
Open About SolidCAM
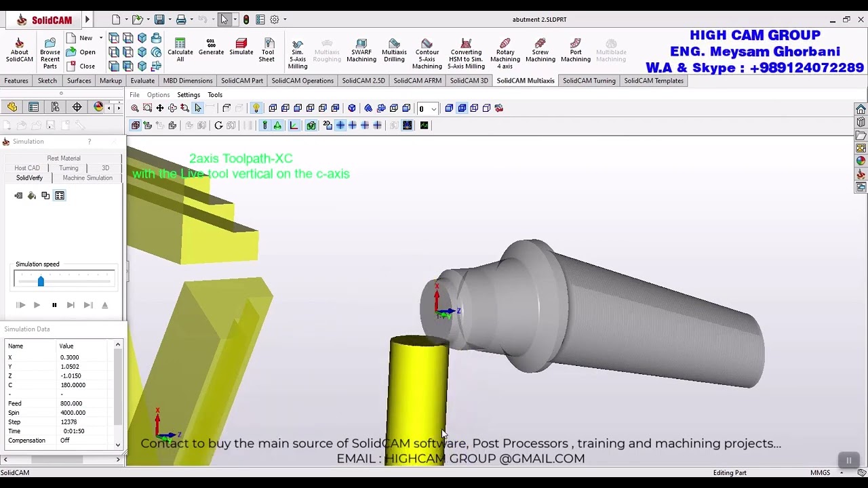(19, 51)
